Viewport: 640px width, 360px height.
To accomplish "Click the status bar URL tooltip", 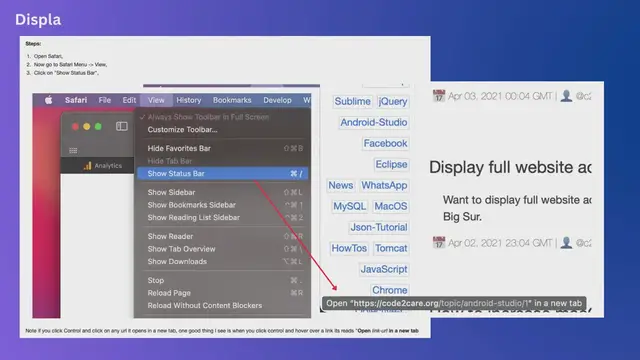I will coord(454,303).
